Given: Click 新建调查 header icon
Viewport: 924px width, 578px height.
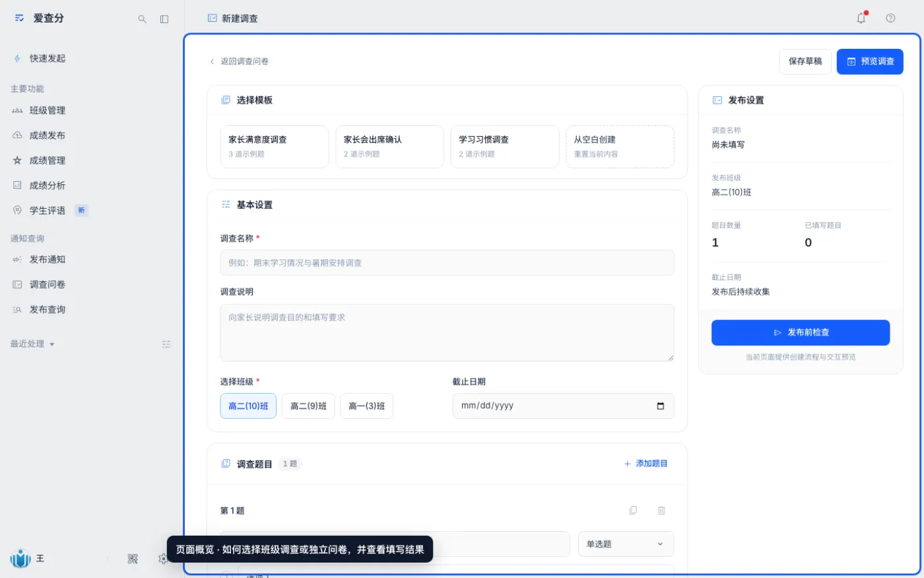Looking at the screenshot, I should [213, 18].
